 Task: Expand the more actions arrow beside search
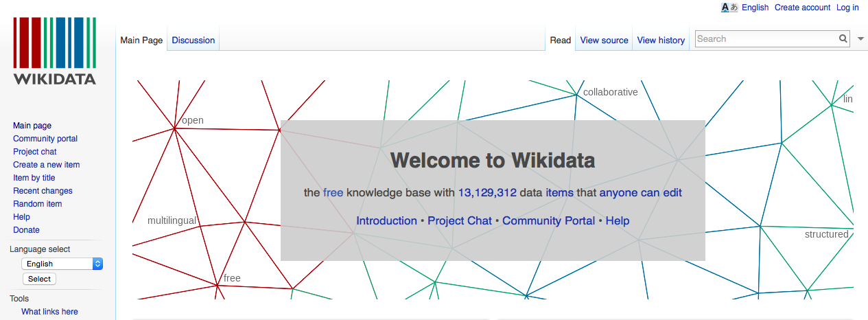(861, 39)
